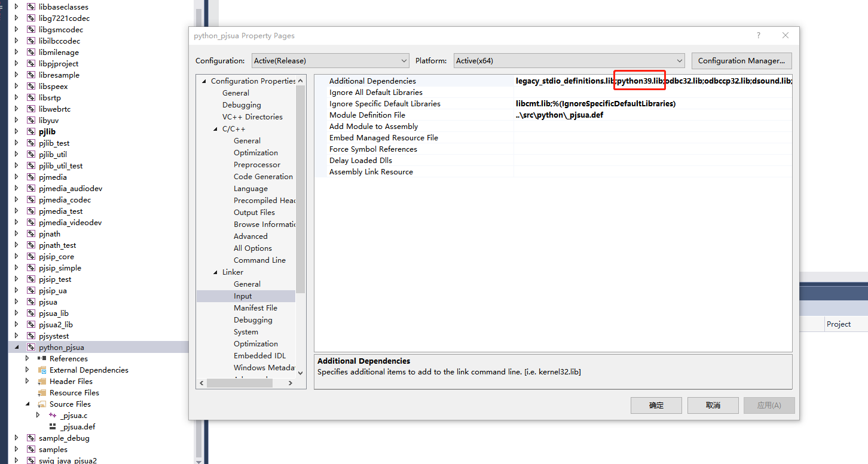The image size is (868, 464).
Task: Click the Project column header
Action: 839,324
